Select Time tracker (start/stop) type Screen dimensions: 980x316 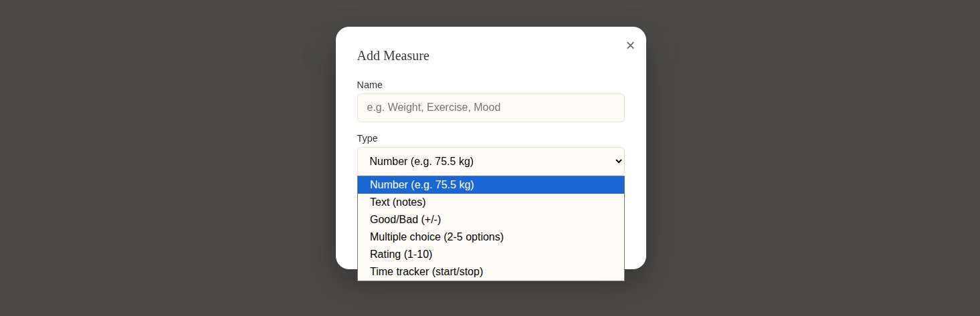point(426,272)
